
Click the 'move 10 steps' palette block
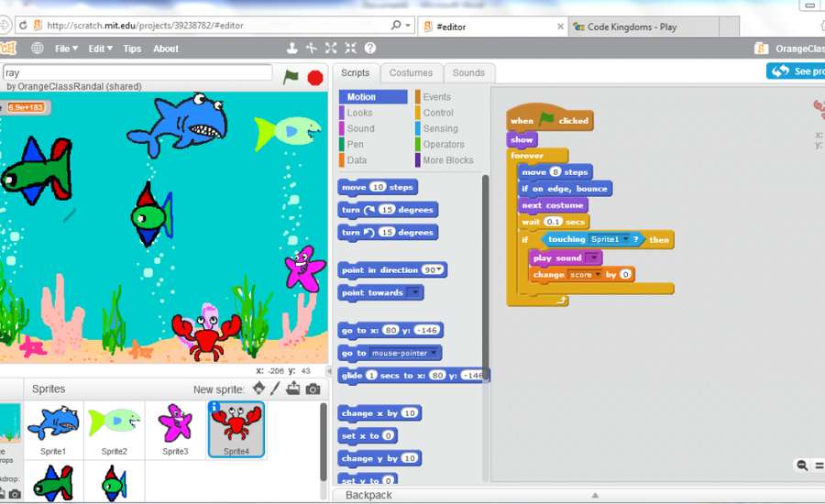tap(378, 187)
